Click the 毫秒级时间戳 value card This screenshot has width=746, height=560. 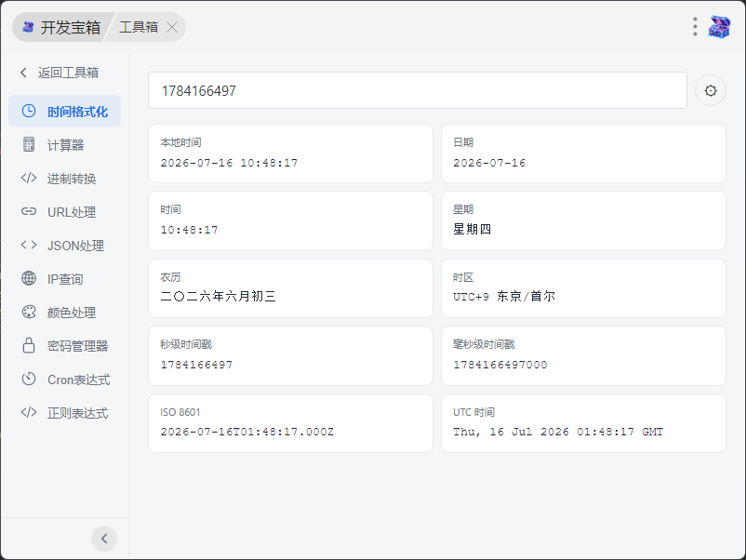pos(583,356)
